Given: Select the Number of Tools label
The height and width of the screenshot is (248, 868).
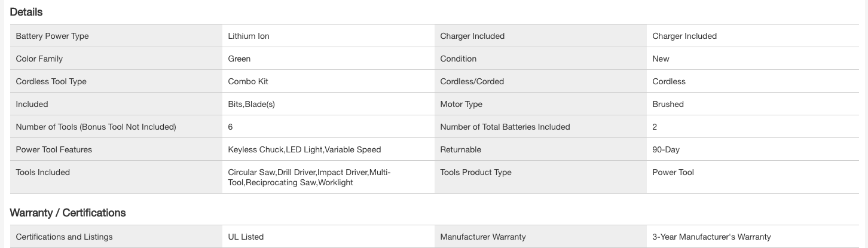Looking at the screenshot, I should (x=96, y=127).
